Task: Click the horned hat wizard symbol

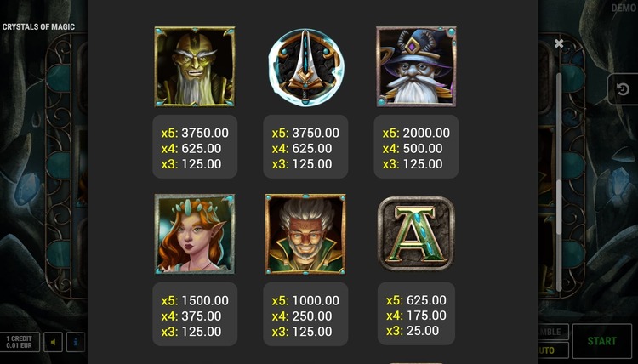Action: [416, 66]
